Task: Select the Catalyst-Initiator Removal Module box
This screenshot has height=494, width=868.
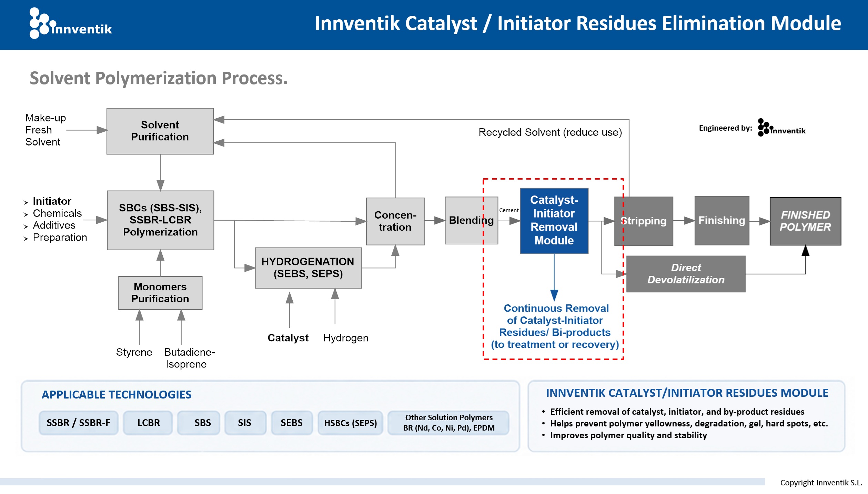Action: point(554,221)
